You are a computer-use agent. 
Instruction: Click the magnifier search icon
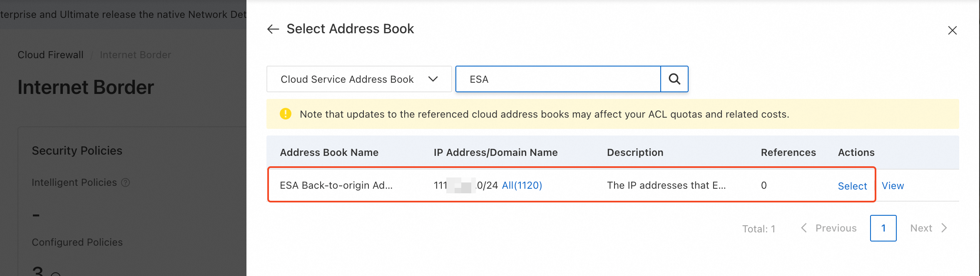coord(674,79)
